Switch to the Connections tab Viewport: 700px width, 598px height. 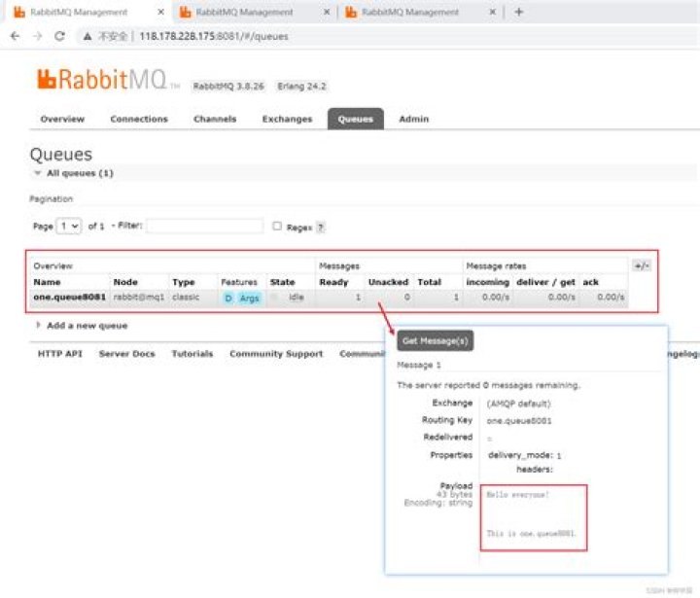pos(139,119)
